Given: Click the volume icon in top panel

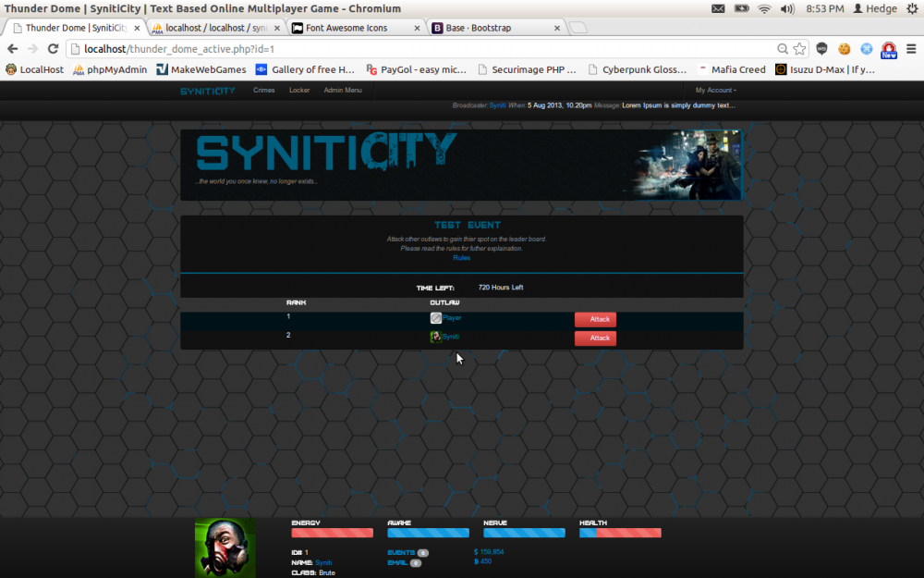Looking at the screenshot, I should [x=786, y=8].
